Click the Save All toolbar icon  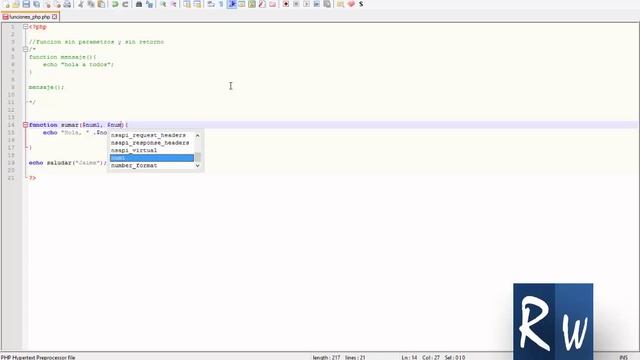click(x=36, y=4)
